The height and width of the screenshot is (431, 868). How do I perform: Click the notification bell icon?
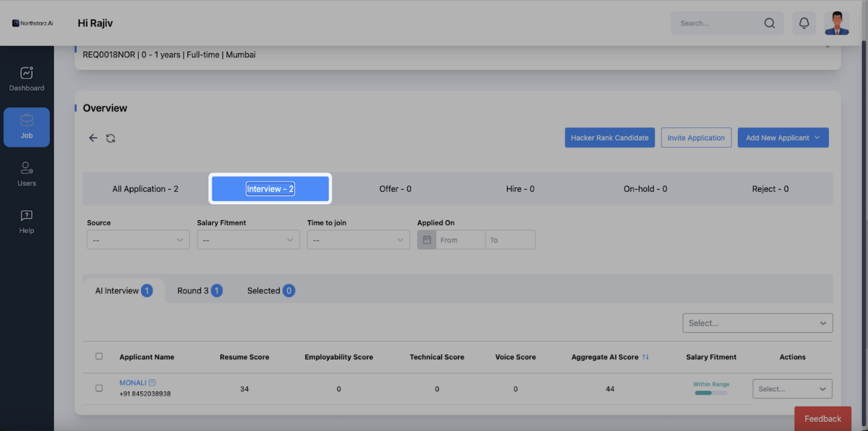(x=804, y=23)
